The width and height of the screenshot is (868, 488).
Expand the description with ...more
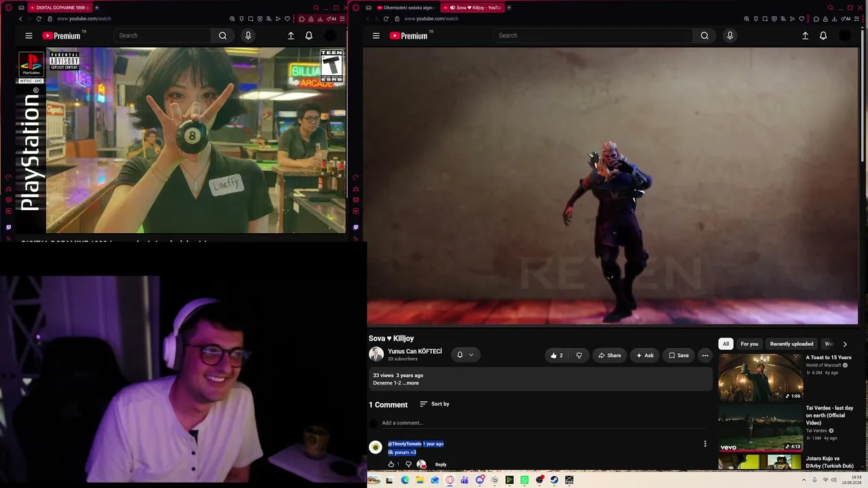[x=410, y=383]
